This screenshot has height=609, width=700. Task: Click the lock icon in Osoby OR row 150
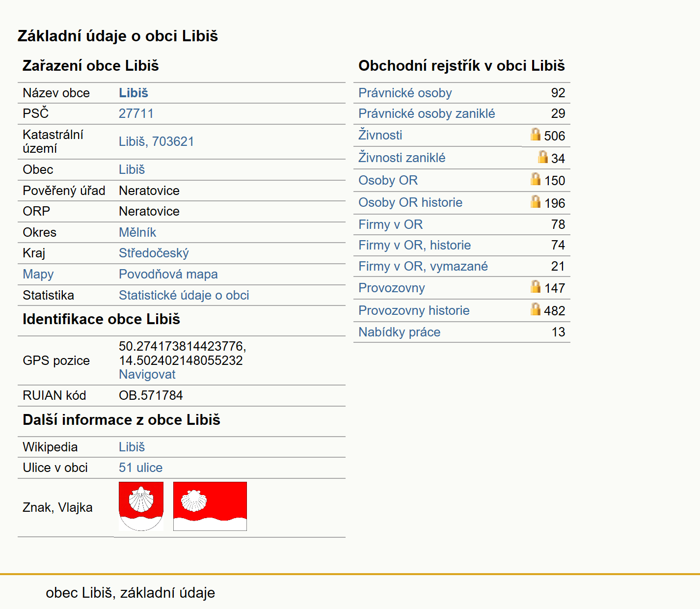(536, 179)
